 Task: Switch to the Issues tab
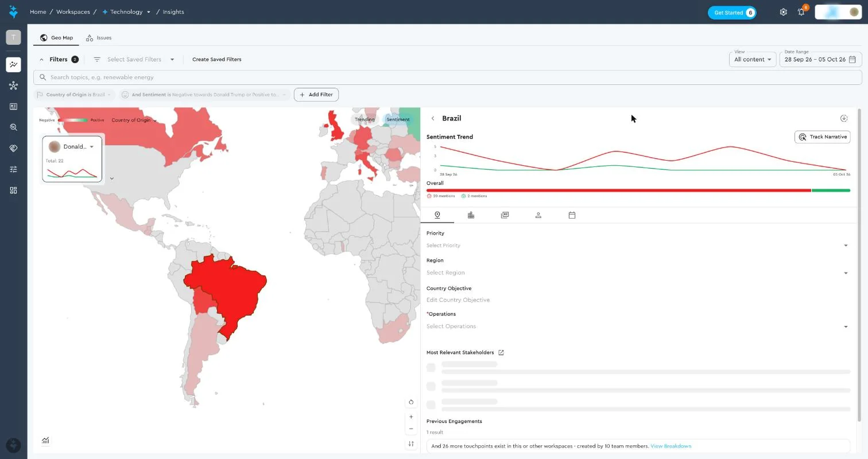click(x=98, y=38)
